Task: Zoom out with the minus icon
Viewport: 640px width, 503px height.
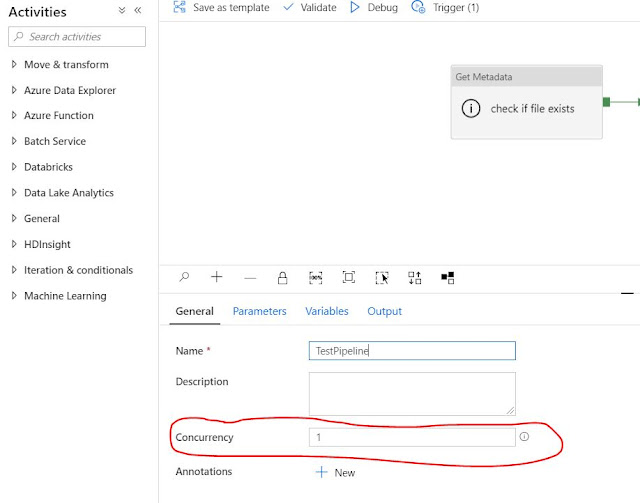Action: click(250, 278)
